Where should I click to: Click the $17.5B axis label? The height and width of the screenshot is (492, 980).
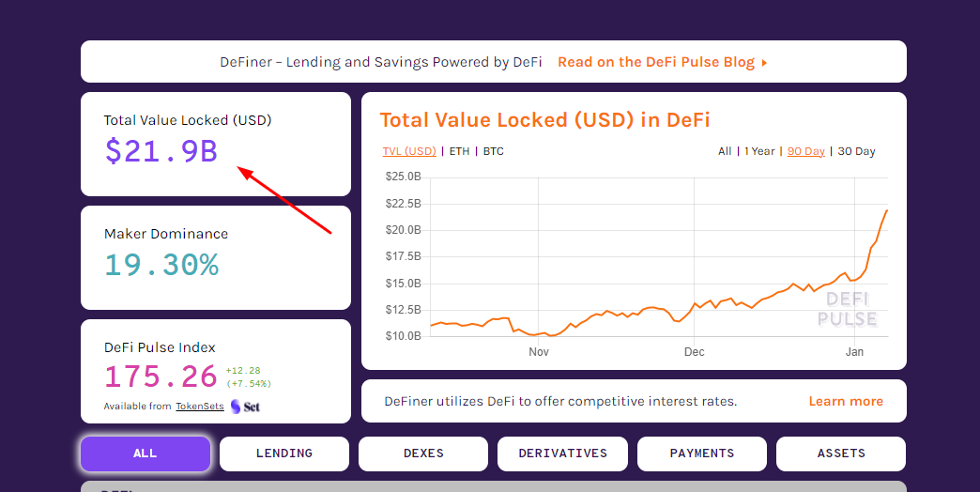tap(403, 256)
